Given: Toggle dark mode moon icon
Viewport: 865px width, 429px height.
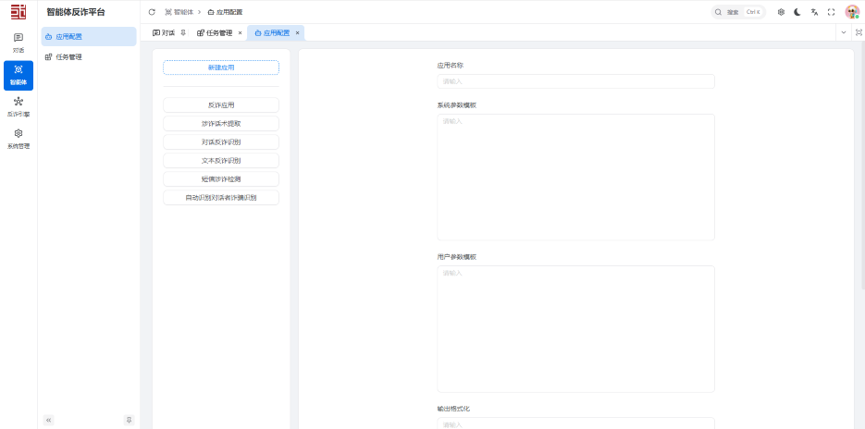Looking at the screenshot, I should 798,12.
